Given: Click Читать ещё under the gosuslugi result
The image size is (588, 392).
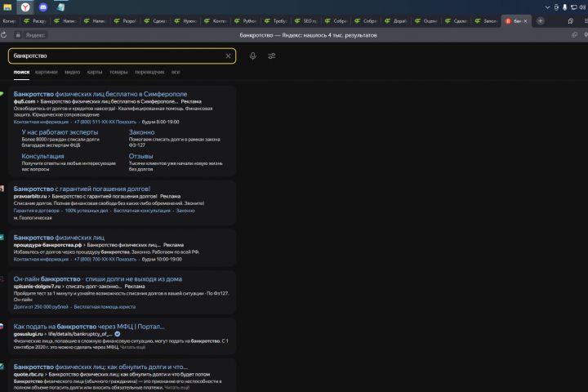Looking at the screenshot, I should click(x=133, y=347).
